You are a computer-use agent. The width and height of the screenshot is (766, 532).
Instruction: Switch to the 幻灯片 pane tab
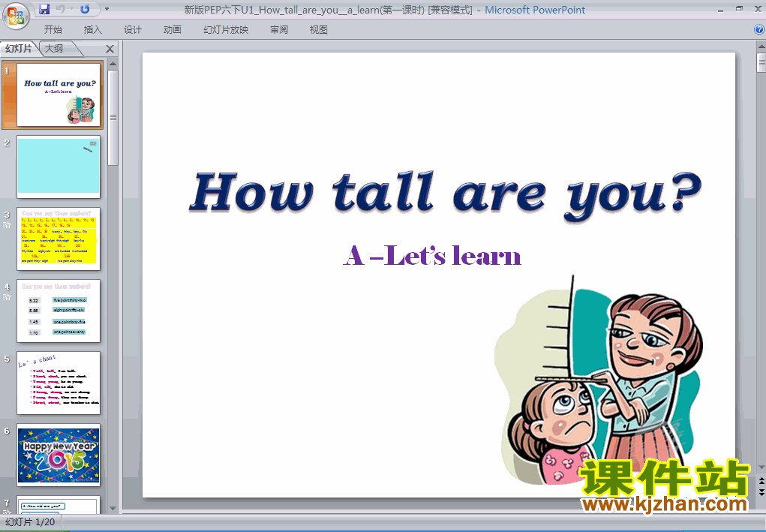tap(19, 48)
